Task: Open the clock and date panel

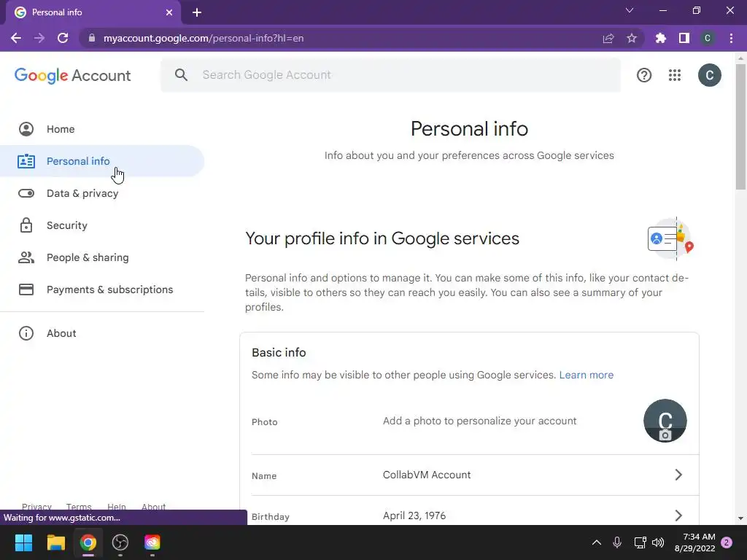Action: coord(695,542)
